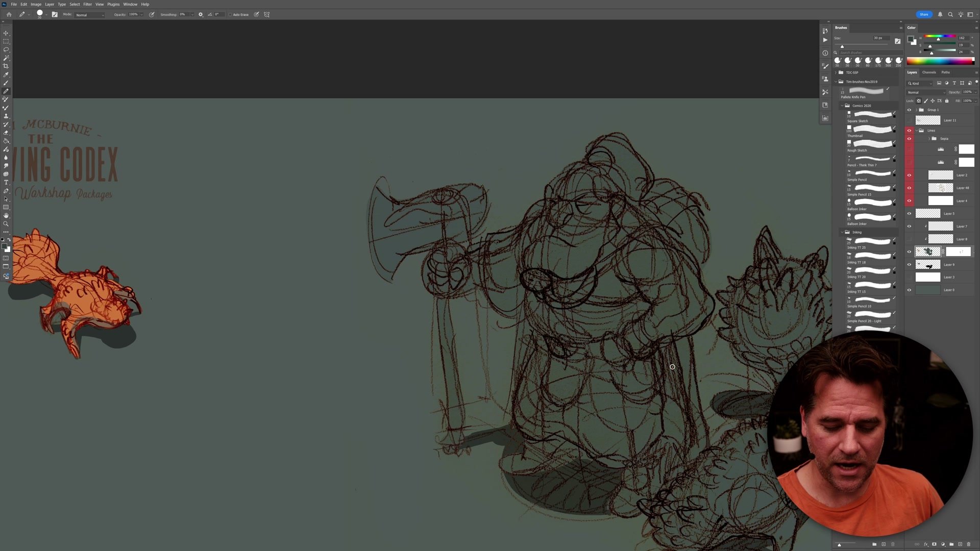Collapse the Comics 2020 brush folder
980x551 pixels.
(842, 106)
